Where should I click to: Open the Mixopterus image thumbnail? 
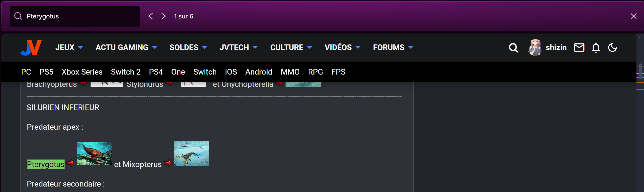[x=192, y=154]
